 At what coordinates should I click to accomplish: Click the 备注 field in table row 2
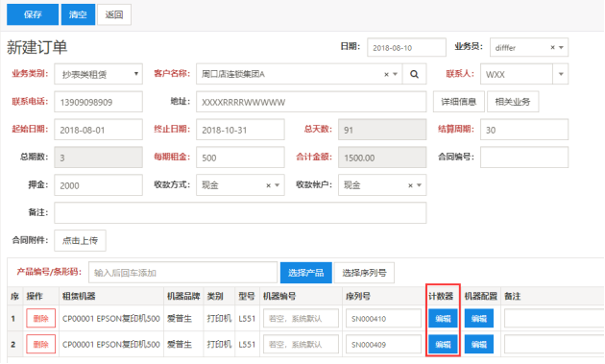click(554, 344)
